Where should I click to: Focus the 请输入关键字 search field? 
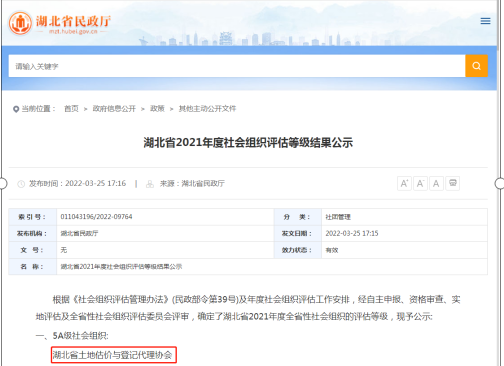click(x=237, y=66)
